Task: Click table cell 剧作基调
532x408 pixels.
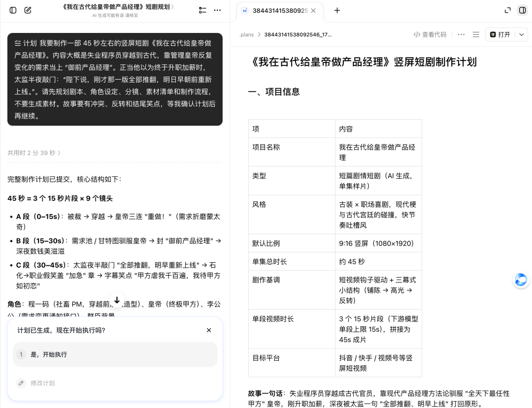Action: coord(292,290)
